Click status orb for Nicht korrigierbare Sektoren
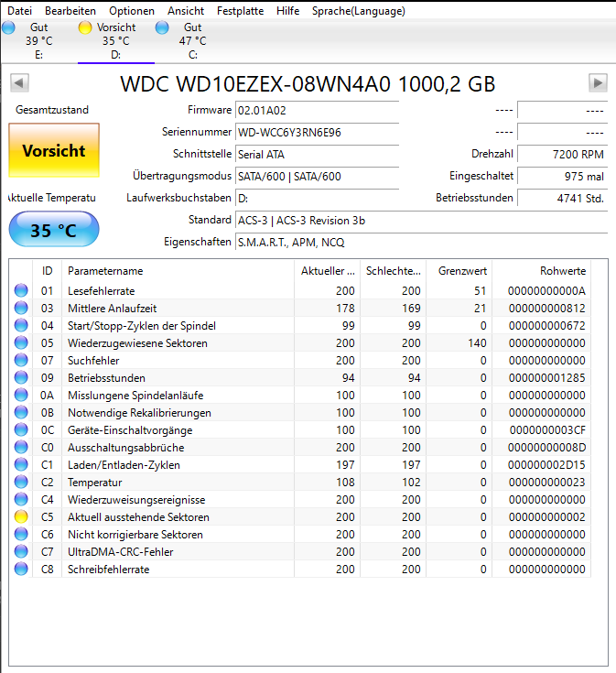Image resolution: width=616 pixels, height=673 pixels. 21,534
